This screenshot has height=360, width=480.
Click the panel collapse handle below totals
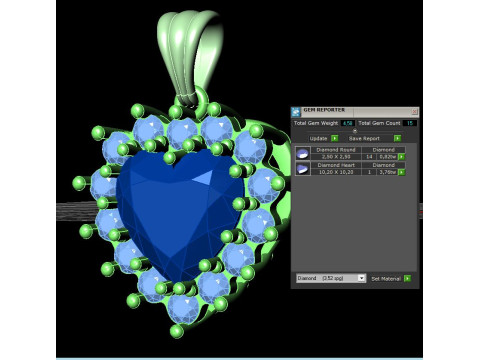[355, 131]
